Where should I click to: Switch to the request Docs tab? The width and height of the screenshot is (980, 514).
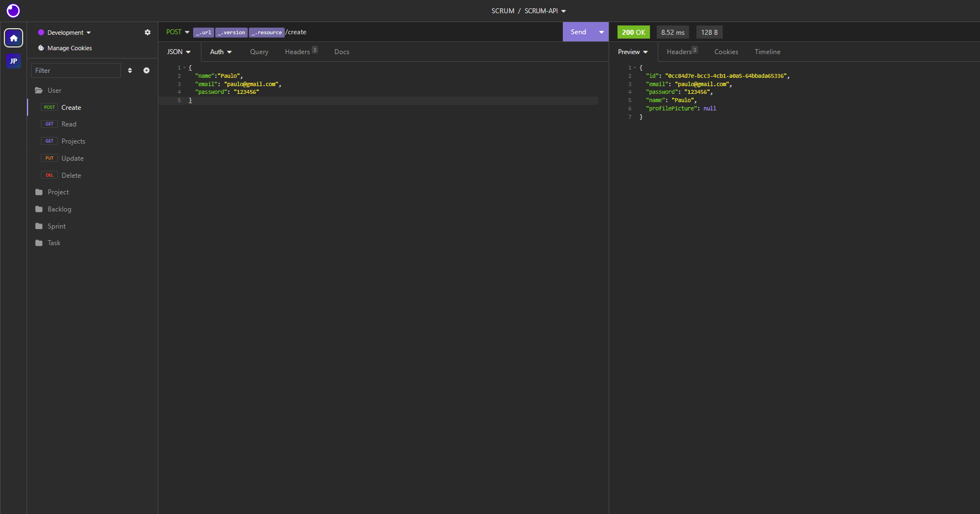pos(342,52)
